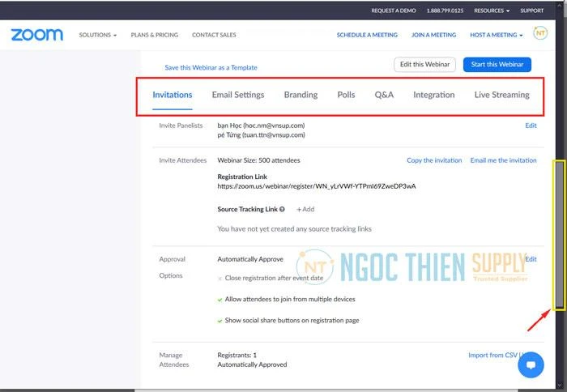Open the Host a Meeting dropdown
567x392 pixels.
tap(496, 35)
